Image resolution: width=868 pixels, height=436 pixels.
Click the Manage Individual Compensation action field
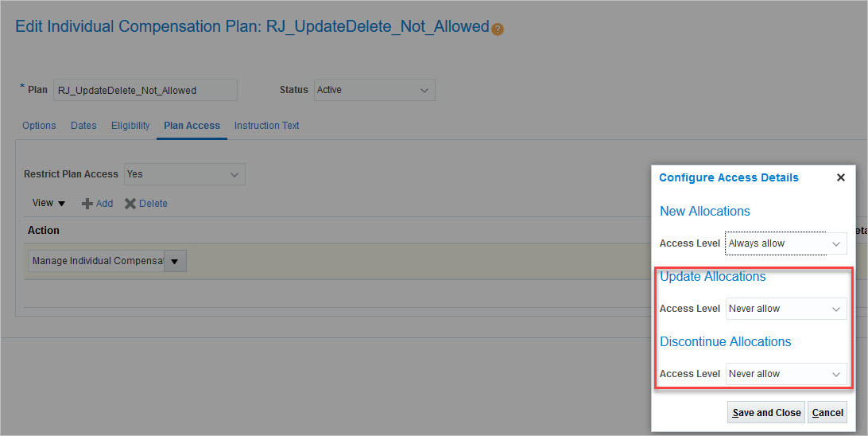coord(95,262)
